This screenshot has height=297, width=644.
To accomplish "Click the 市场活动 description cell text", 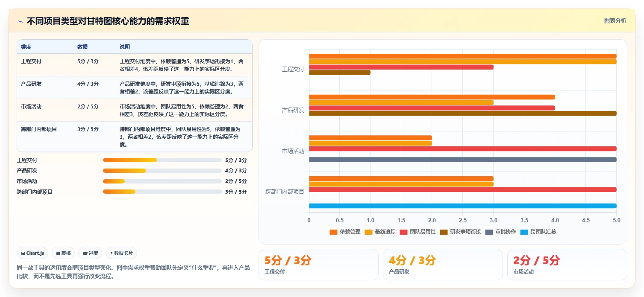I will tap(182, 110).
